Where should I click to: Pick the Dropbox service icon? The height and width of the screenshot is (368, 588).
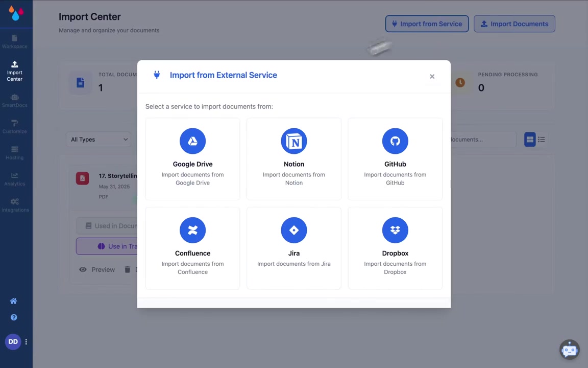pos(395,230)
